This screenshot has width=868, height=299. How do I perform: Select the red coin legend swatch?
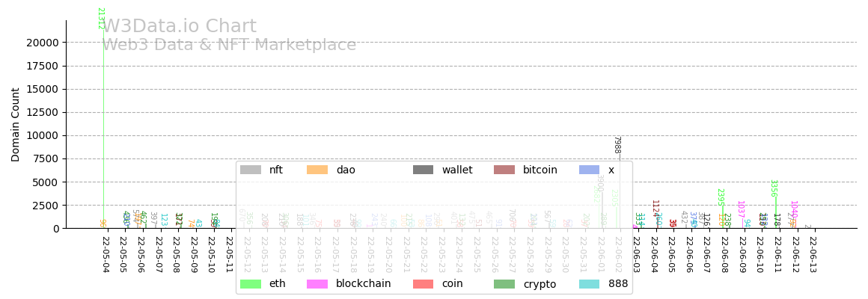[x=423, y=284]
